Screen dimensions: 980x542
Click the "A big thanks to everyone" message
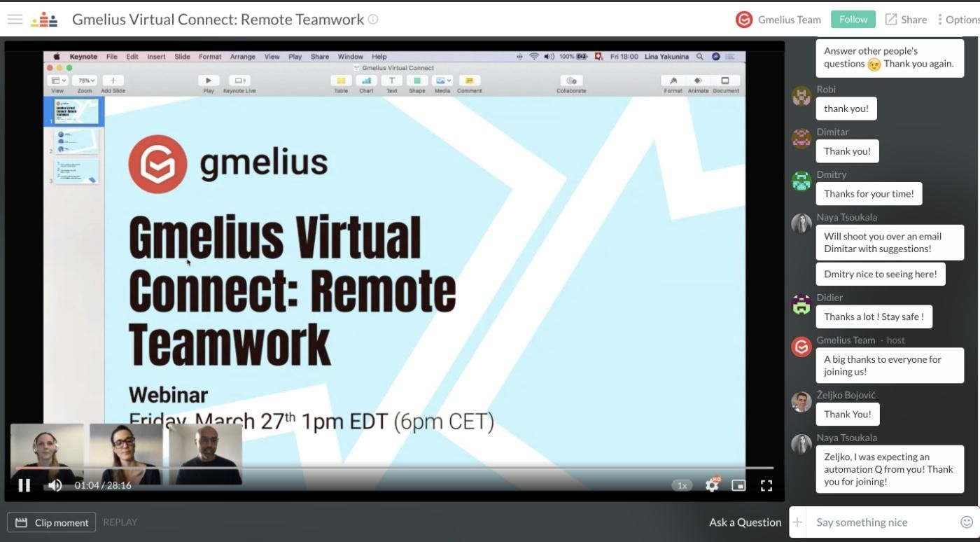click(x=890, y=366)
